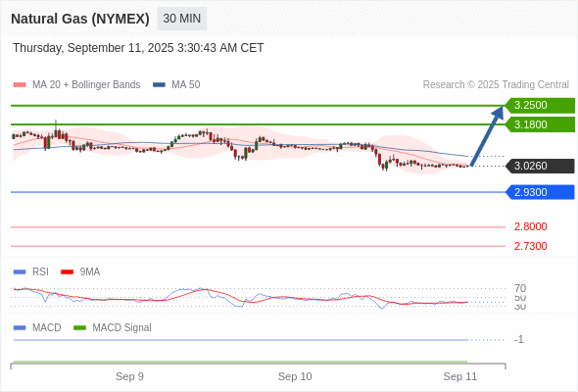Toggle the RSI legend entry
This screenshot has width=578, height=392.
(31, 271)
